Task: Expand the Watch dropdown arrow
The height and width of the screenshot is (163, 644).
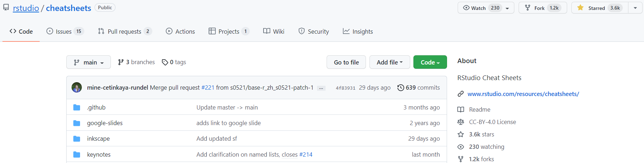Action: coord(508,8)
